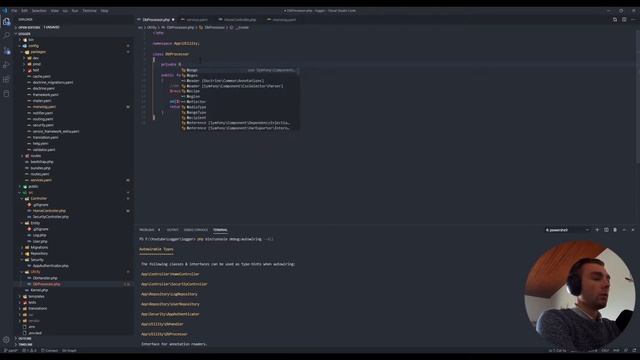Switch to the DbProcessor.php editor tab

pyautogui.click(x=156, y=20)
